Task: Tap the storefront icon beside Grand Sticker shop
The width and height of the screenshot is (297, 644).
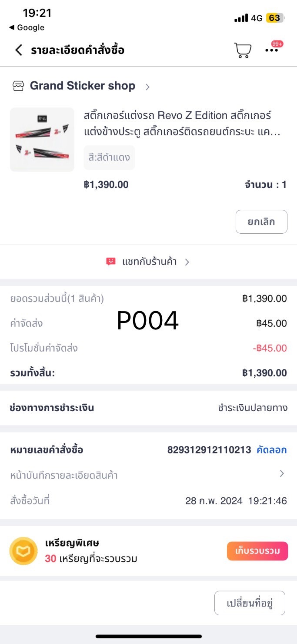Action: [18, 86]
